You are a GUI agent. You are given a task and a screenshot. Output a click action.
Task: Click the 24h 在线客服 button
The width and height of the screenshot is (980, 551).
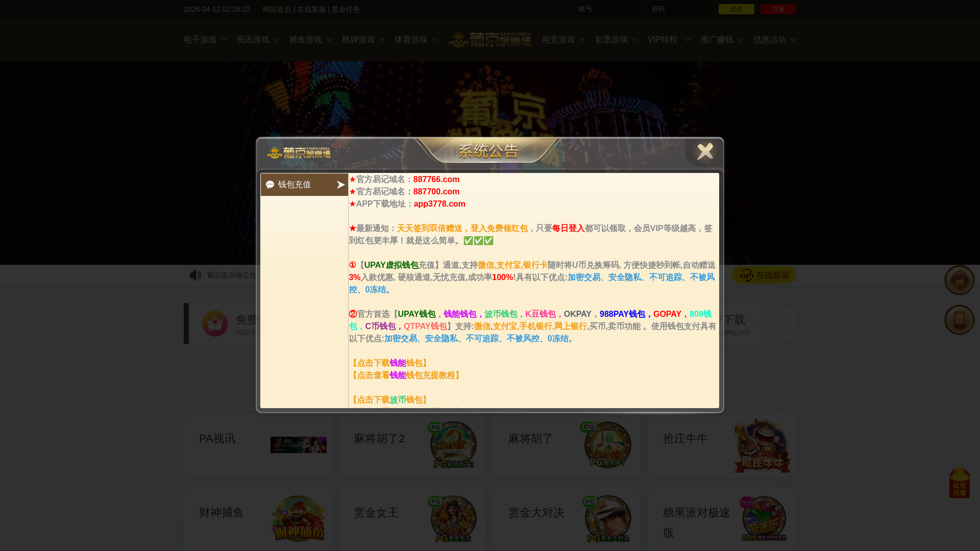[764, 275]
